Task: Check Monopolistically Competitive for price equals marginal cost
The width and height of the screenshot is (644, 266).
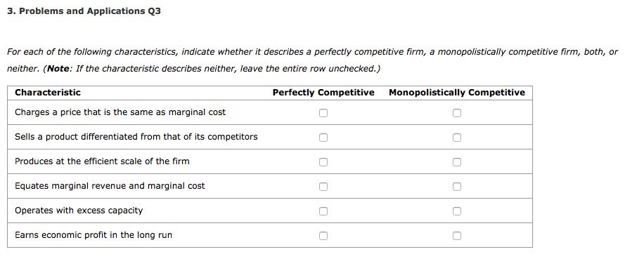Action: coord(457,113)
